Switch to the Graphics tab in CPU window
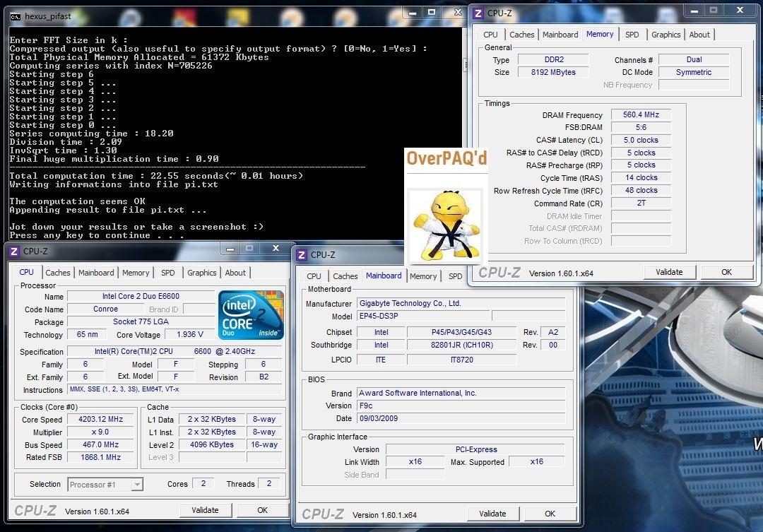Viewport: 763px width, 532px height. point(202,273)
